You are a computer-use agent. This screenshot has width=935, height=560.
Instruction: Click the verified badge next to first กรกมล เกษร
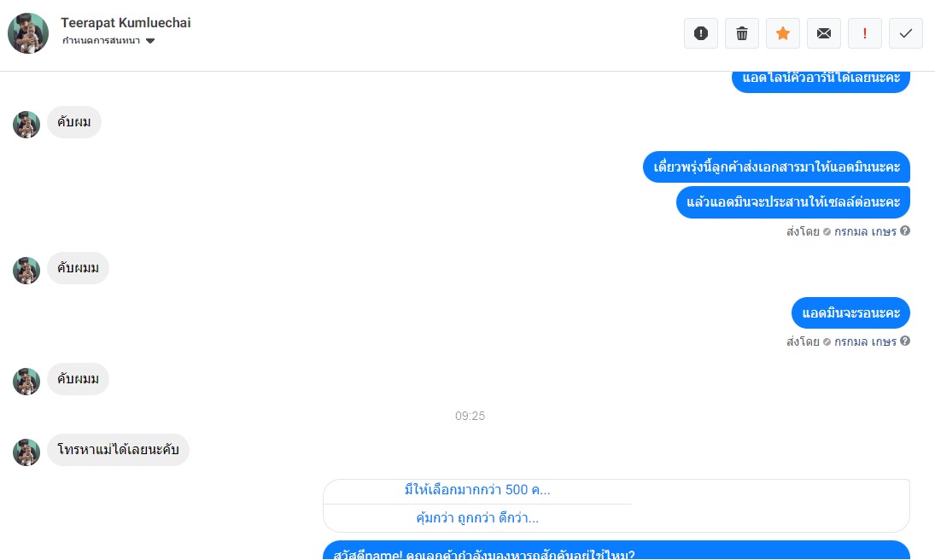827,232
